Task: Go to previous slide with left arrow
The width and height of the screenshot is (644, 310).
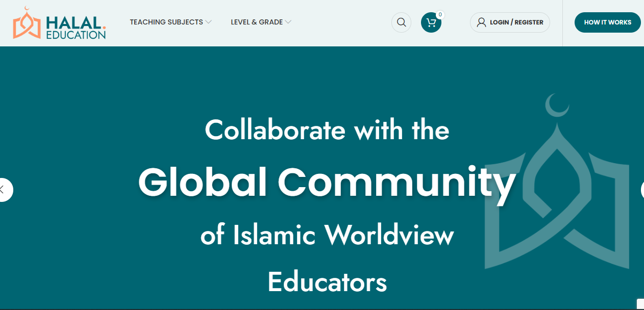Action: click(3, 190)
